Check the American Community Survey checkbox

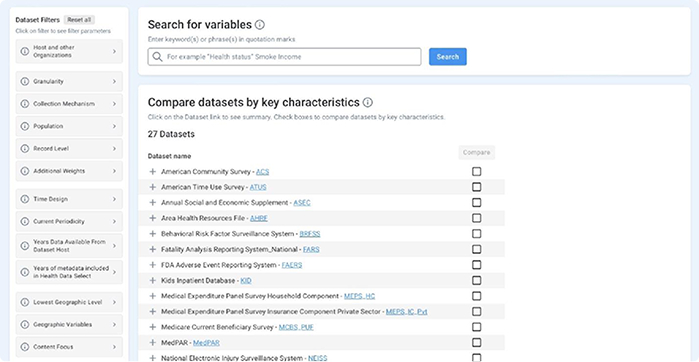coord(477,172)
